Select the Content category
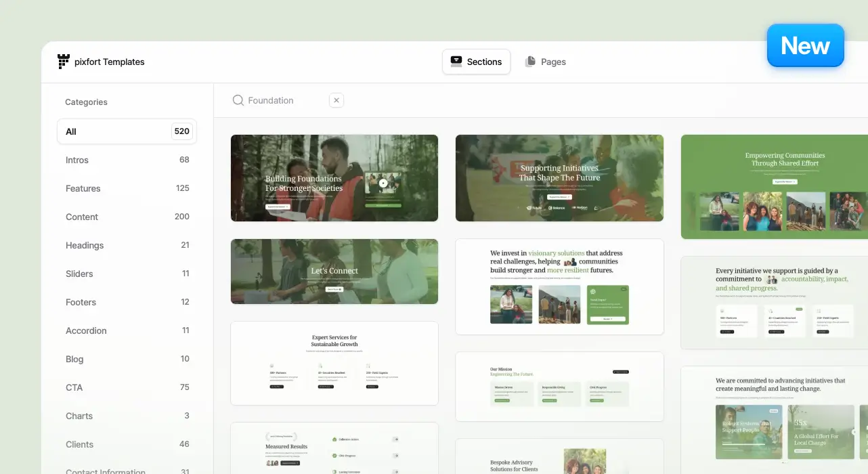The width and height of the screenshot is (868, 474). (127, 217)
